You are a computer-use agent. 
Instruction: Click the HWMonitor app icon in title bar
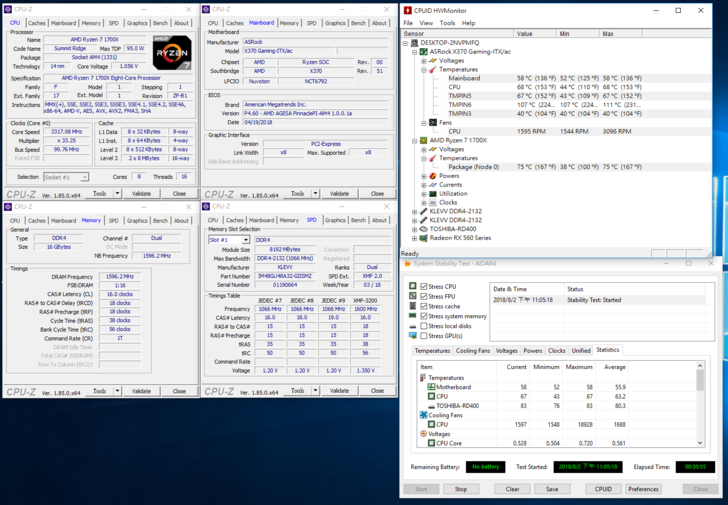click(x=407, y=10)
